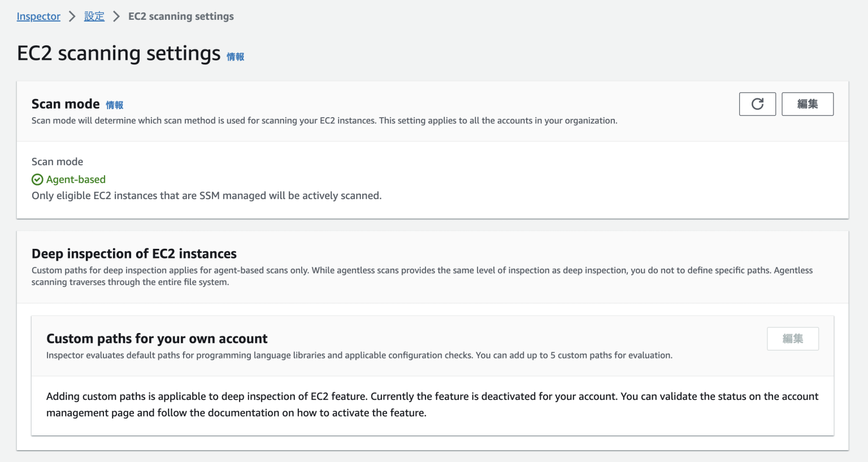Expand the Scan mode section header

66,103
